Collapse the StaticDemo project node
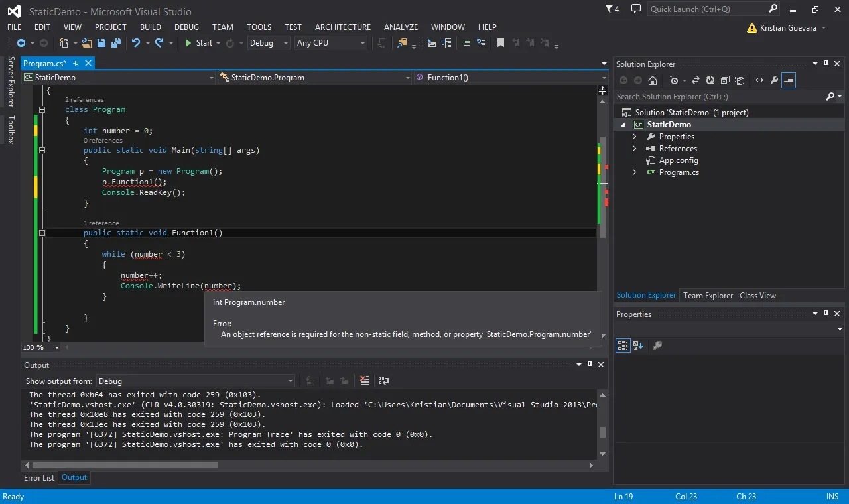Image resolution: width=849 pixels, height=504 pixels. pyautogui.click(x=623, y=125)
